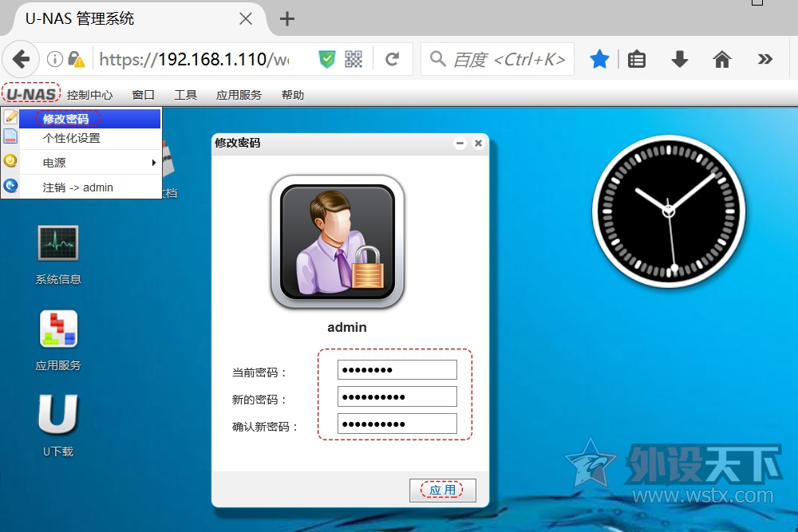Open the QR code icon in address bar
This screenshot has width=798, height=532.
[354, 60]
